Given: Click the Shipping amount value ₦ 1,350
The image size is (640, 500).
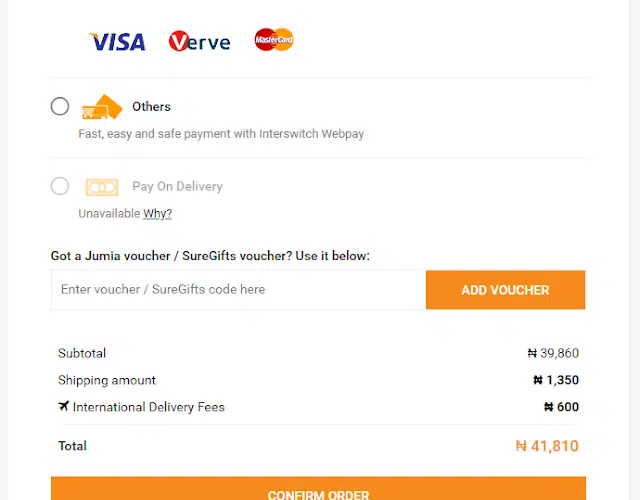Looking at the screenshot, I should (556, 380).
